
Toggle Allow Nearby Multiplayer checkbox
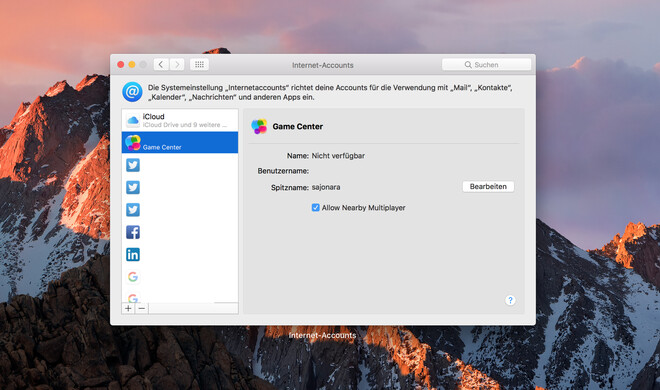(315, 207)
